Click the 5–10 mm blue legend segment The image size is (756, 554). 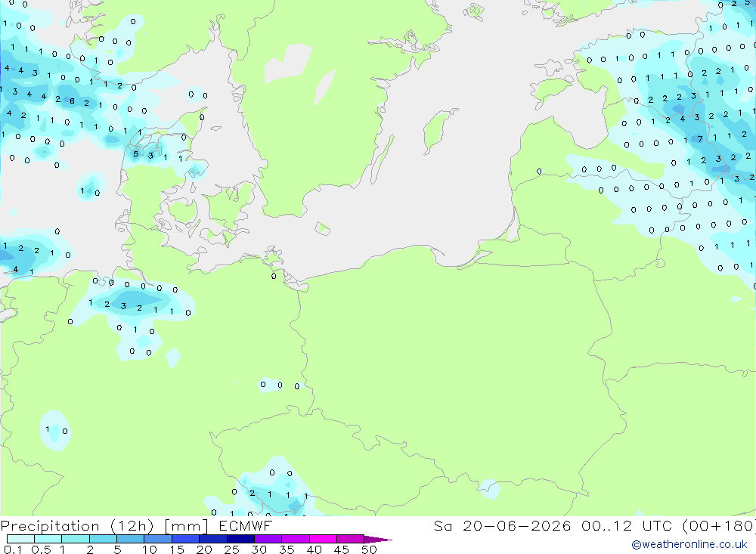point(130,539)
